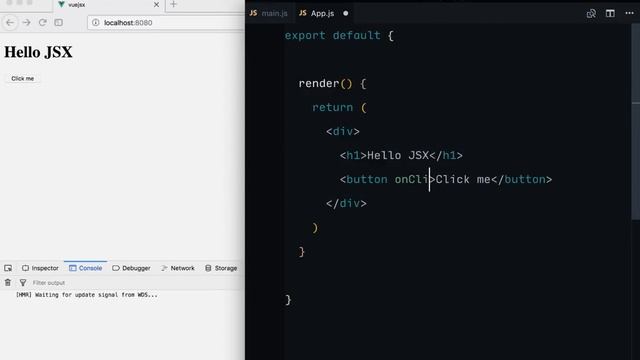Click the HMR waiting console message
This screenshot has width=640, height=360.
(87, 295)
